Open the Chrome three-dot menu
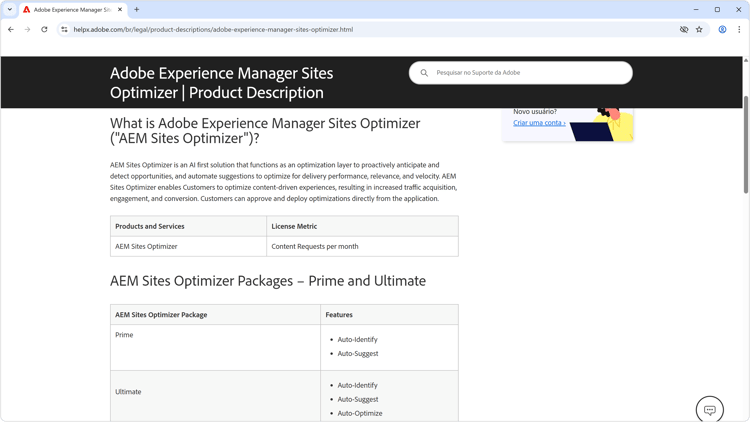Image resolution: width=750 pixels, height=422 pixels. [x=739, y=29]
